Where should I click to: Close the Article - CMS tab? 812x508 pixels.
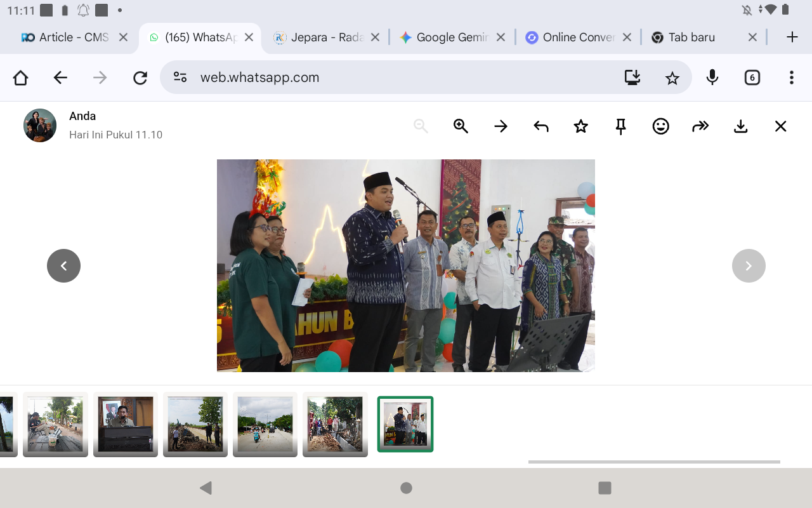coord(123,37)
